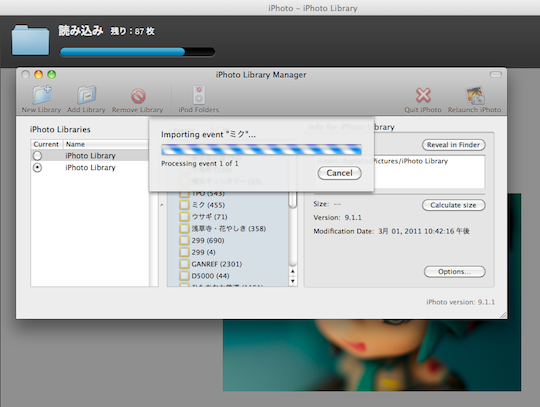Select the second iPhoto Library row name

pyautogui.click(x=90, y=168)
